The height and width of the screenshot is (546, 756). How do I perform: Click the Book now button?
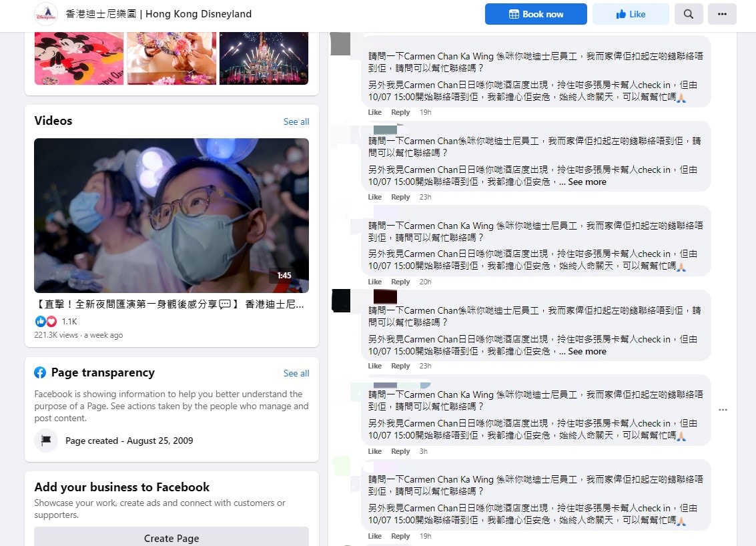[x=536, y=14]
